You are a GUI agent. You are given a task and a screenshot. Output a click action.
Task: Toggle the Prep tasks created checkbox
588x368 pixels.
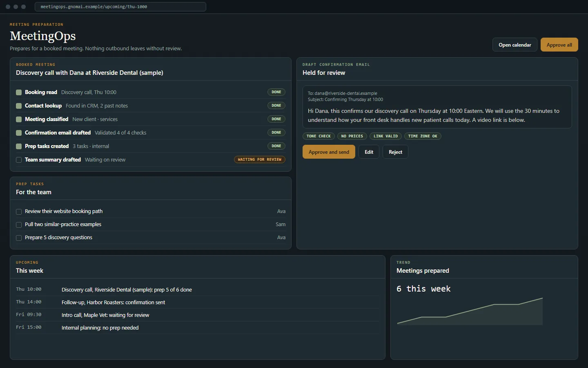tap(19, 146)
